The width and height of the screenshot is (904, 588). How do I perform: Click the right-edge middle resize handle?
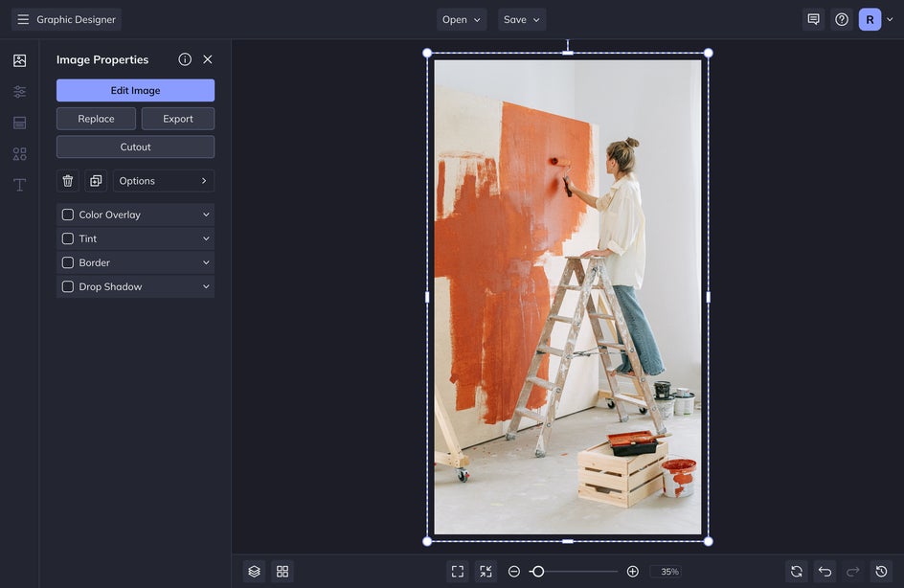tap(709, 297)
